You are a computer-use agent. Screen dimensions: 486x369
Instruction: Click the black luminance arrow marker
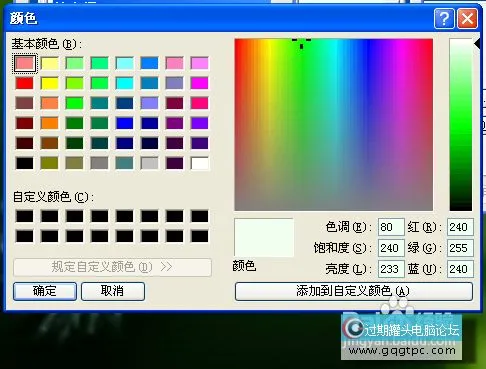477,44
